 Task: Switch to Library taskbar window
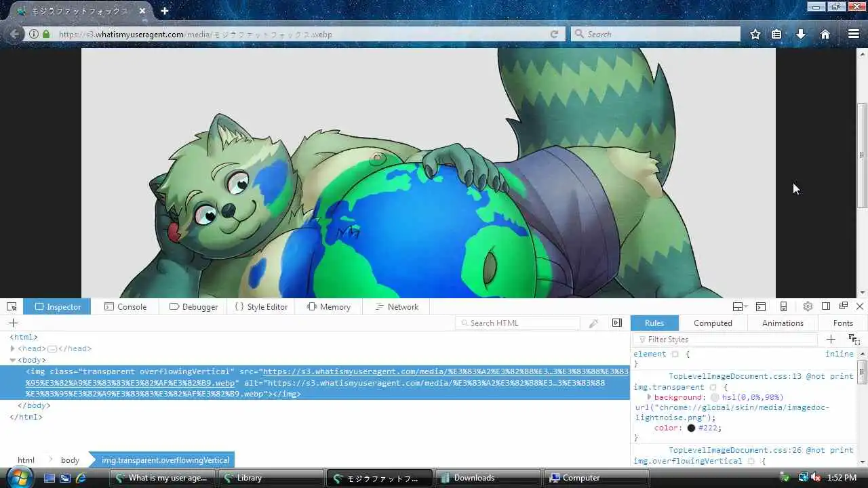point(271,478)
